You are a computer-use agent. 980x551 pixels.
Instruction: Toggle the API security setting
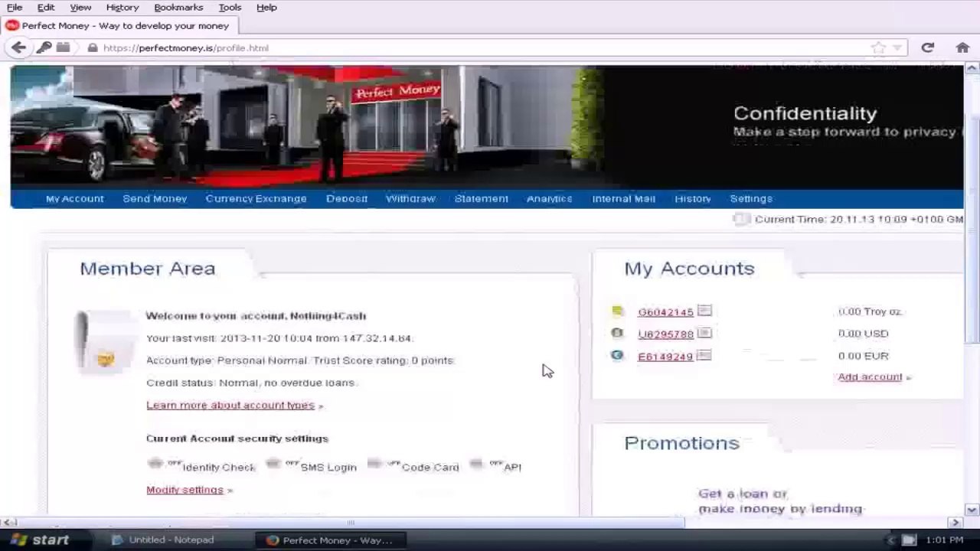pyautogui.click(x=477, y=464)
